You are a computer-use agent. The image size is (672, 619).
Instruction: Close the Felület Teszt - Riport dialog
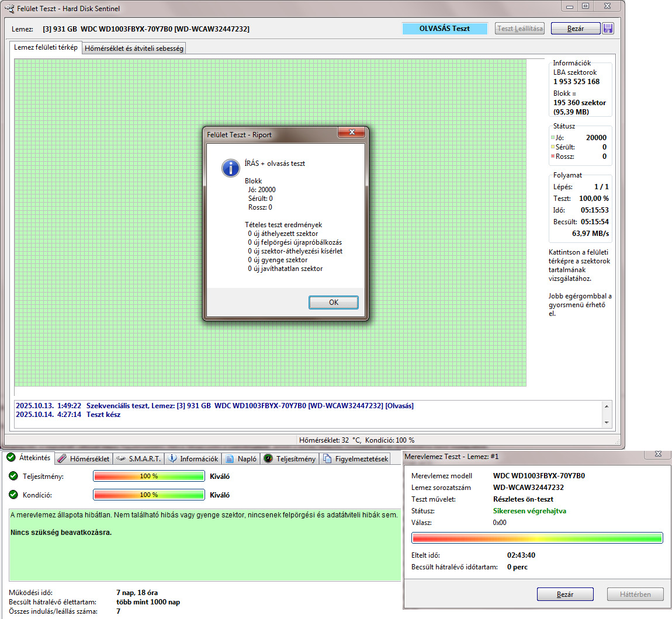point(351,132)
